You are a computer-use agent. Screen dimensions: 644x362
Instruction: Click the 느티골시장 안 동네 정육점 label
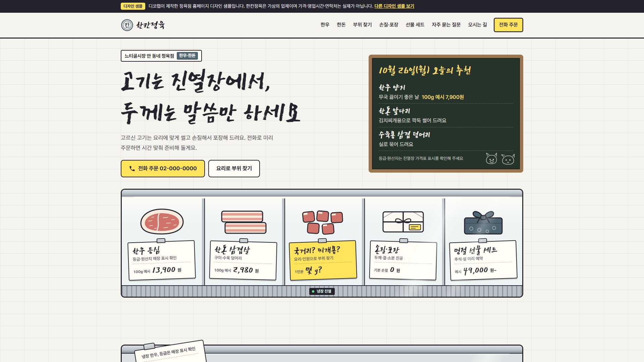149,56
